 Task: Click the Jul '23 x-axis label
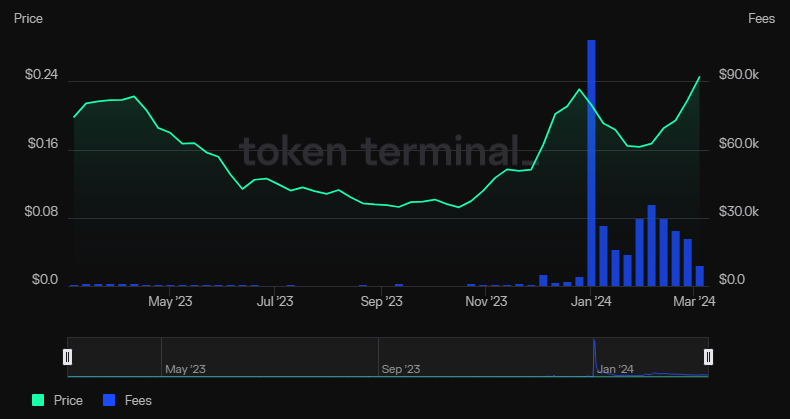point(275,301)
